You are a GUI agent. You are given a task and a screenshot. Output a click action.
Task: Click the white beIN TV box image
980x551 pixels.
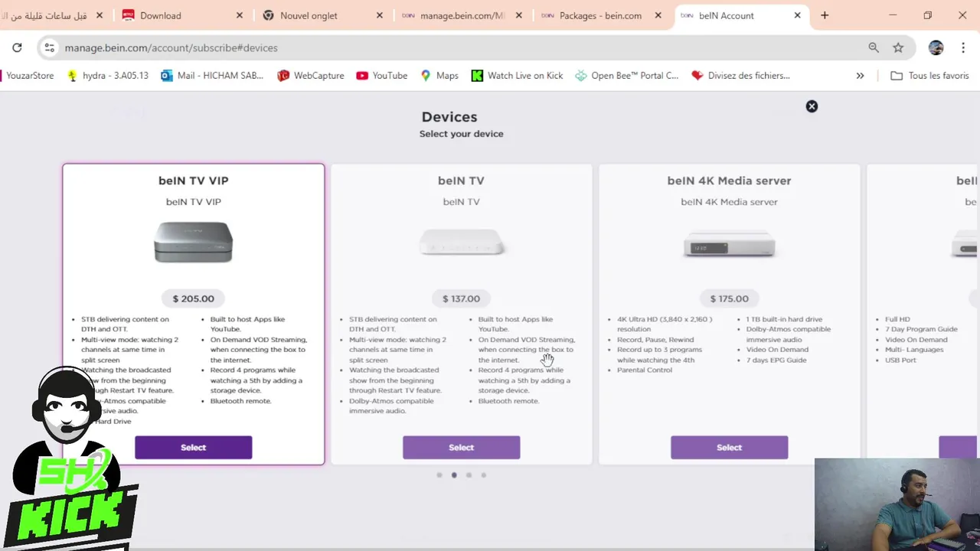[461, 243]
